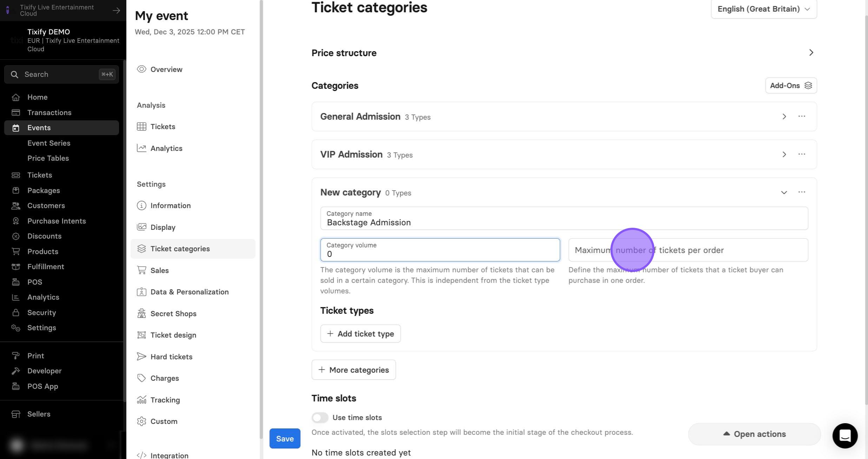Image resolution: width=868 pixels, height=459 pixels.
Task: Collapse the New category section chevron
Action: (x=784, y=192)
